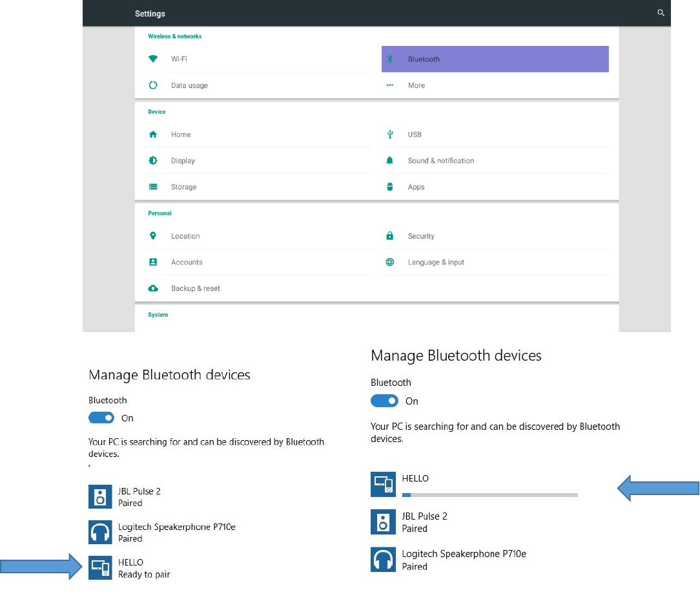The image size is (700, 592).
Task: Tap the Wi-Fi icon
Action: click(x=153, y=59)
